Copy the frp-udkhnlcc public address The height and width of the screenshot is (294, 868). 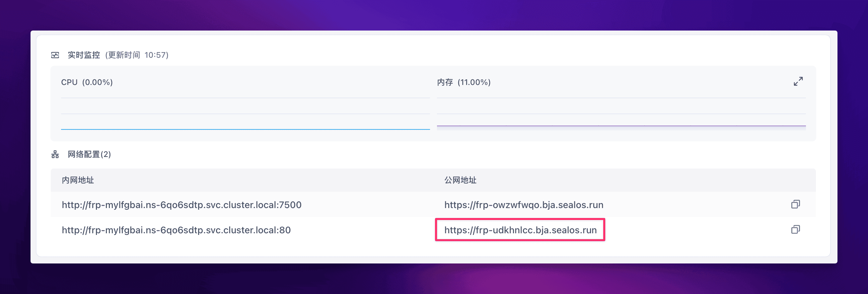point(795,230)
